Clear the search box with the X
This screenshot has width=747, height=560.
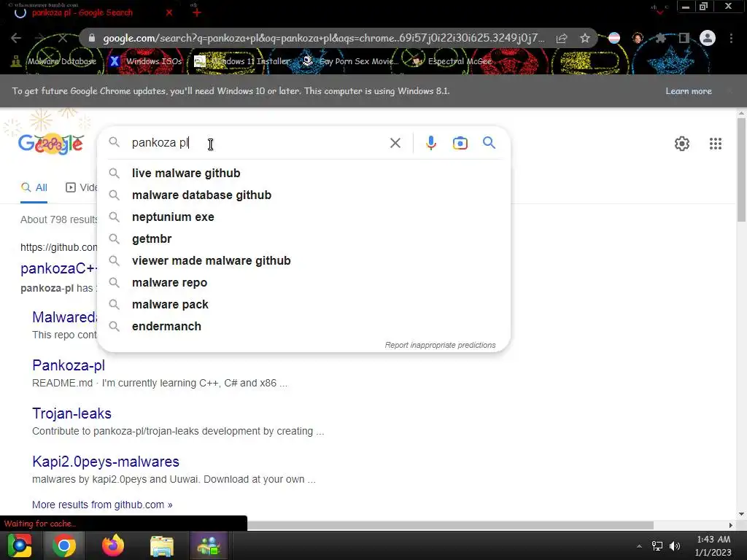[395, 143]
